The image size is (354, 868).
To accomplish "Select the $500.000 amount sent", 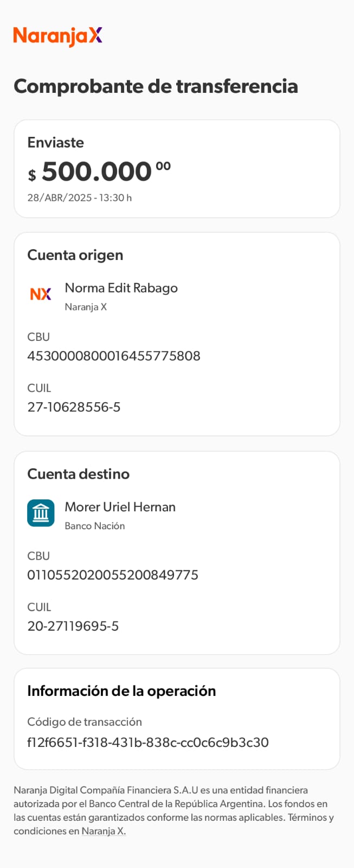I will pos(99,172).
